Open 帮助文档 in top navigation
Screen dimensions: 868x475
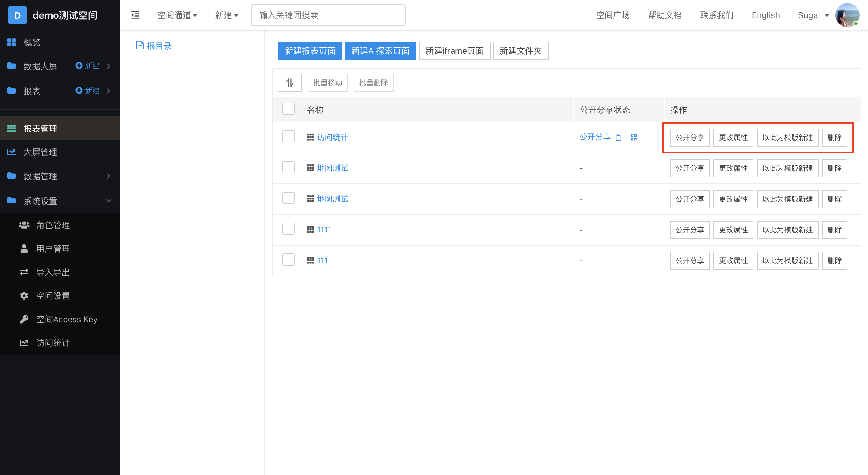point(665,15)
